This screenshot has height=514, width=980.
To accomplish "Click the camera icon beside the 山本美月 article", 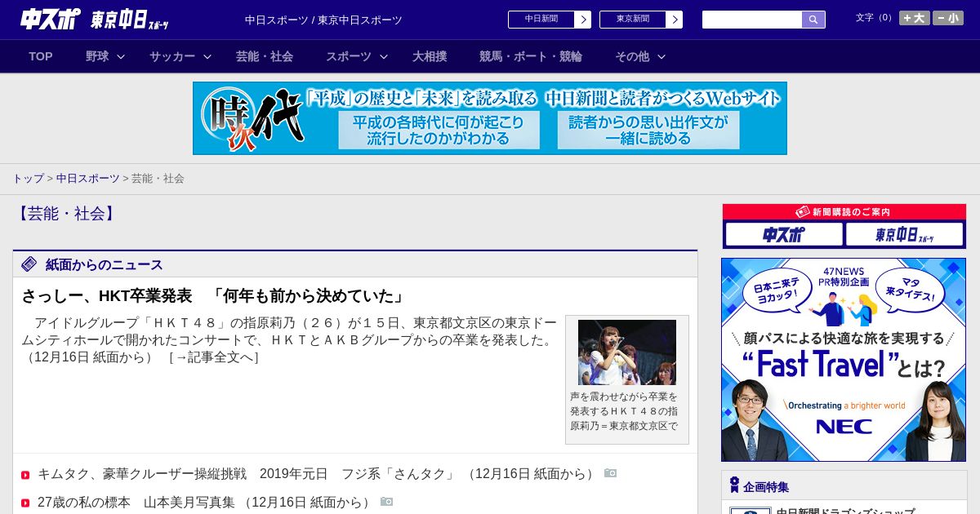I will point(386,502).
